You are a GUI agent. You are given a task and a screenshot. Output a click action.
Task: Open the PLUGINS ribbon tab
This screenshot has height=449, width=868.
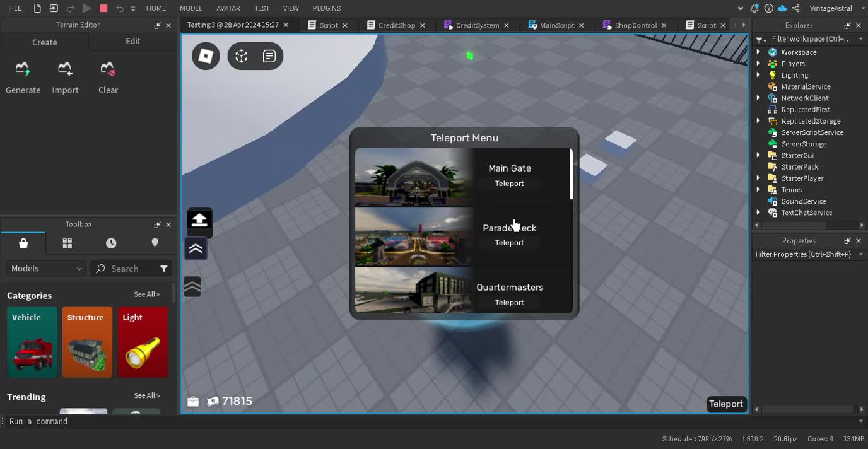(327, 8)
